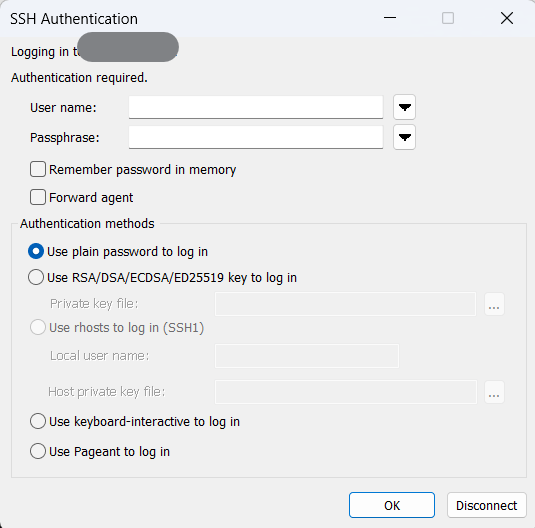Click the Host private key file field
The width and height of the screenshot is (535, 528).
[346, 392]
